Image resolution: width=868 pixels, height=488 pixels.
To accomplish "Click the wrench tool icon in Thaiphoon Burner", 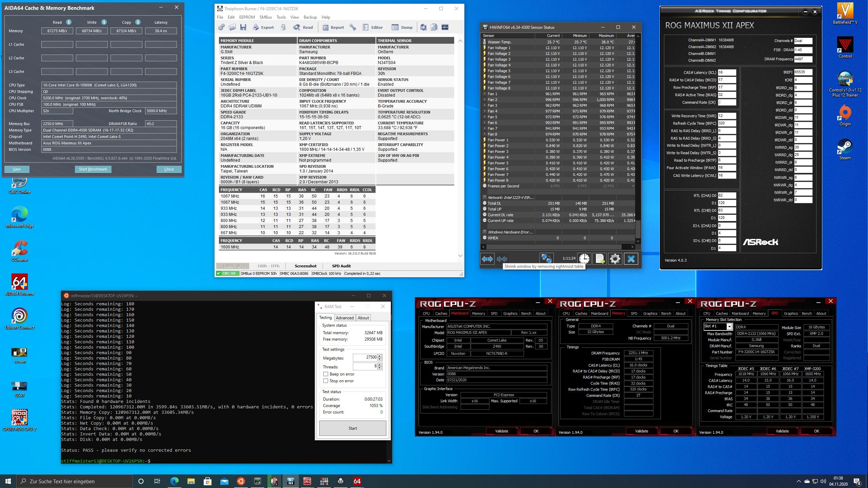I will tap(353, 27).
